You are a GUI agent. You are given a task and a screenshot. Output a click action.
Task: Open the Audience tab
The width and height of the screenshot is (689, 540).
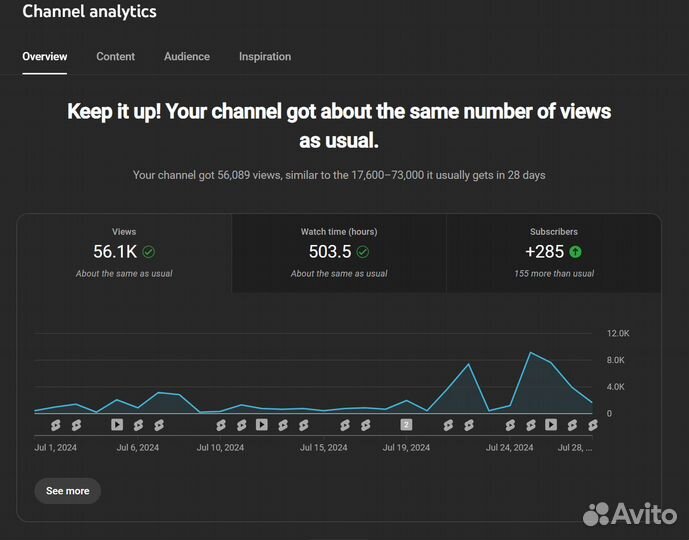pos(187,57)
